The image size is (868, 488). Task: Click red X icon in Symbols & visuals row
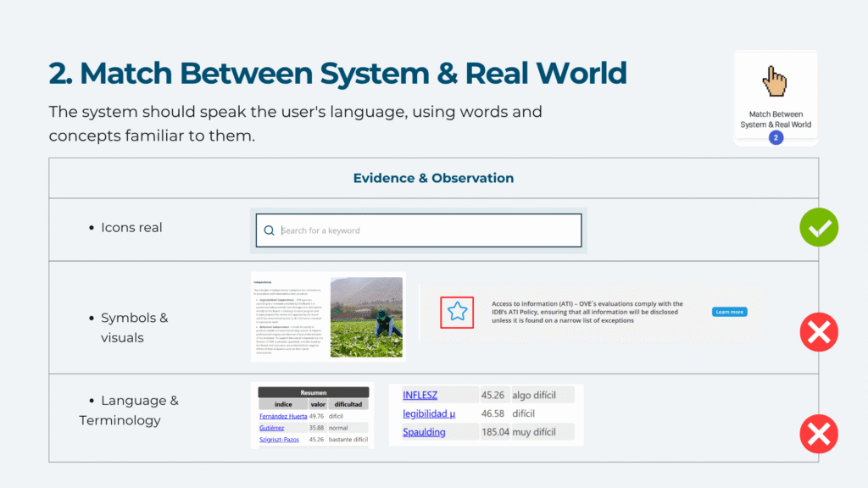[x=819, y=332]
